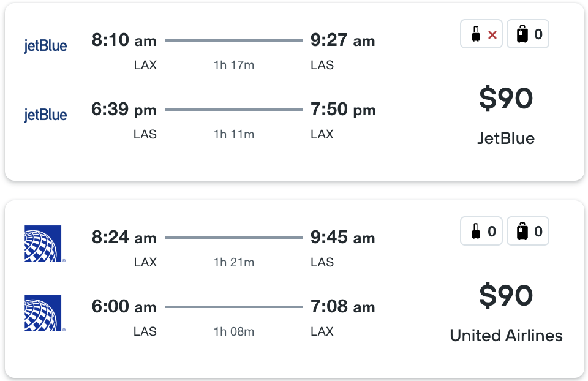The height and width of the screenshot is (381, 588).
Task: Click the 8:24 am United departure time
Action: click(124, 238)
